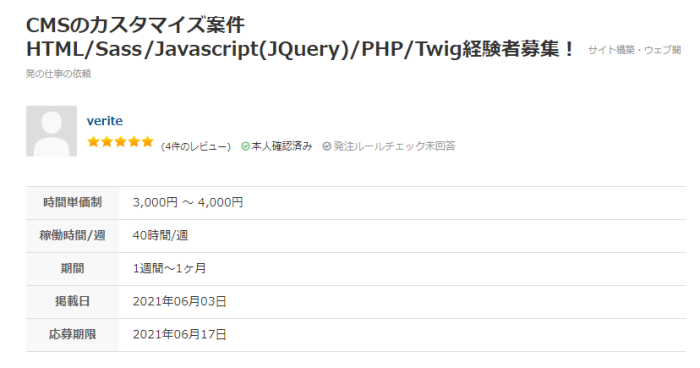Click the 1週間～1ヶ月 value
This screenshot has height=368, width=700.
pos(169,268)
